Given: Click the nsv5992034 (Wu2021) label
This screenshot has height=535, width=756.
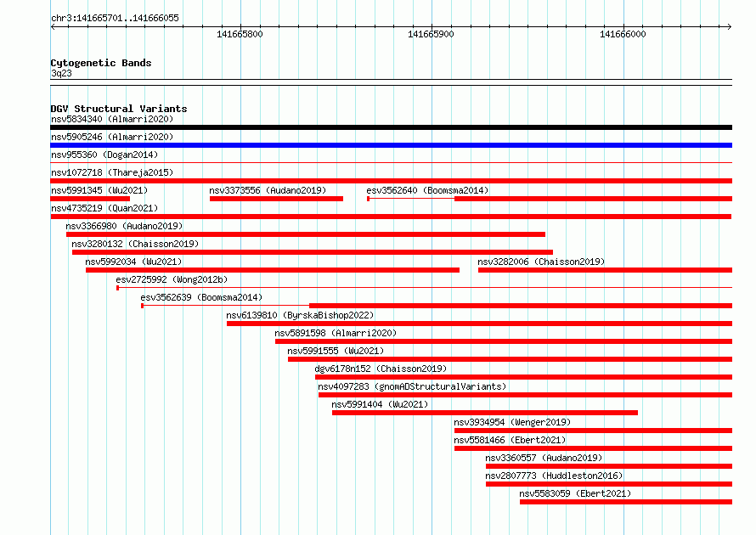Looking at the screenshot, I should (133, 262).
